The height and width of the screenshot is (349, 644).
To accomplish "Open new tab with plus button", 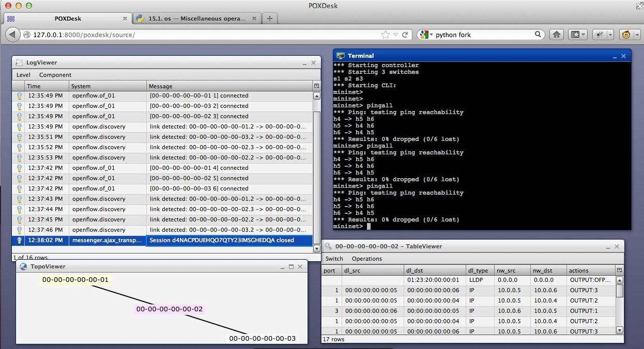I will coord(269,19).
